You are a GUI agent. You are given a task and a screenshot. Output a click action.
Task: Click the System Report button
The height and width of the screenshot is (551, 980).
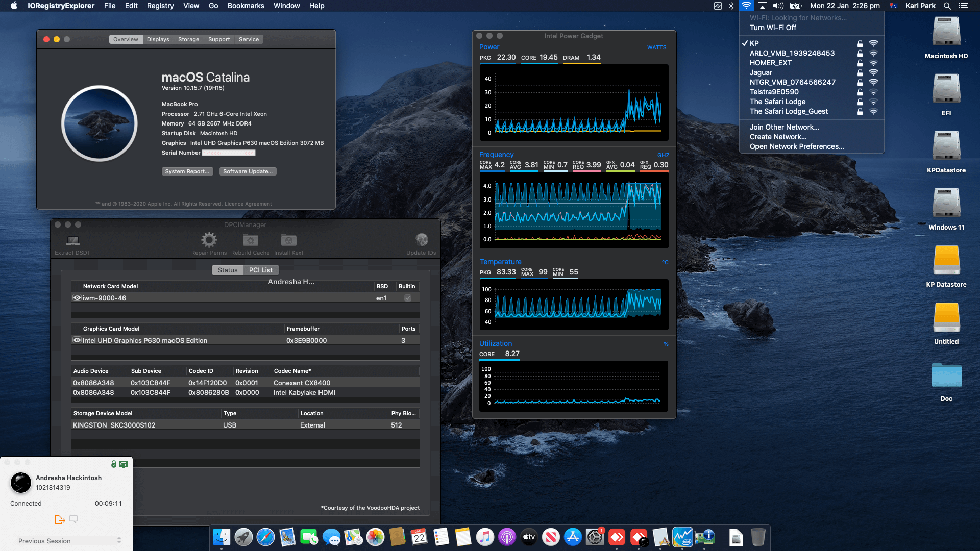click(187, 171)
